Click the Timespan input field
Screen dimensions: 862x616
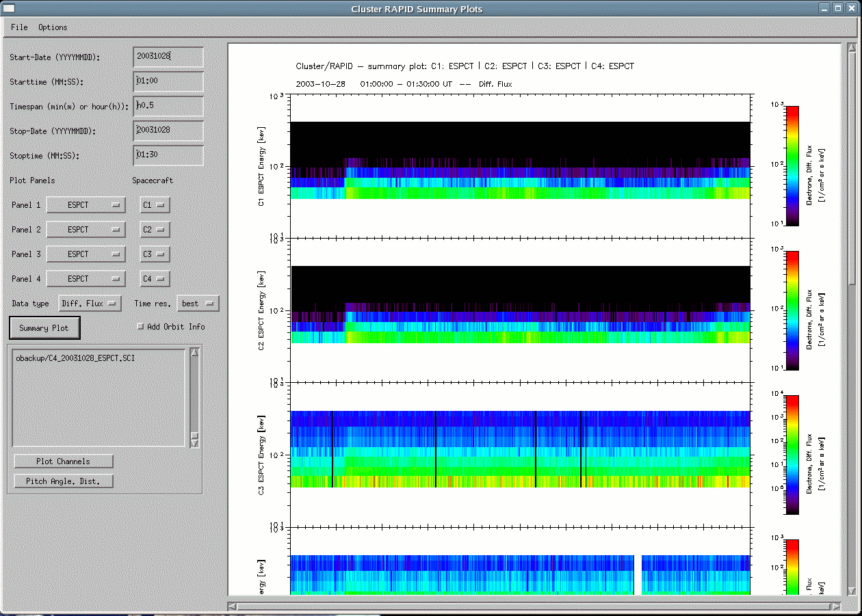pyautogui.click(x=168, y=106)
